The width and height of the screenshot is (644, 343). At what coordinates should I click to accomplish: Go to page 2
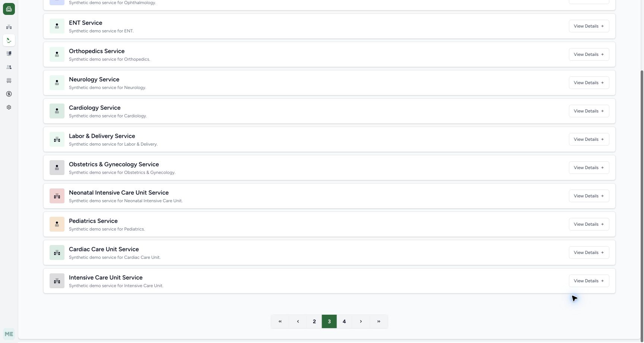(314, 321)
